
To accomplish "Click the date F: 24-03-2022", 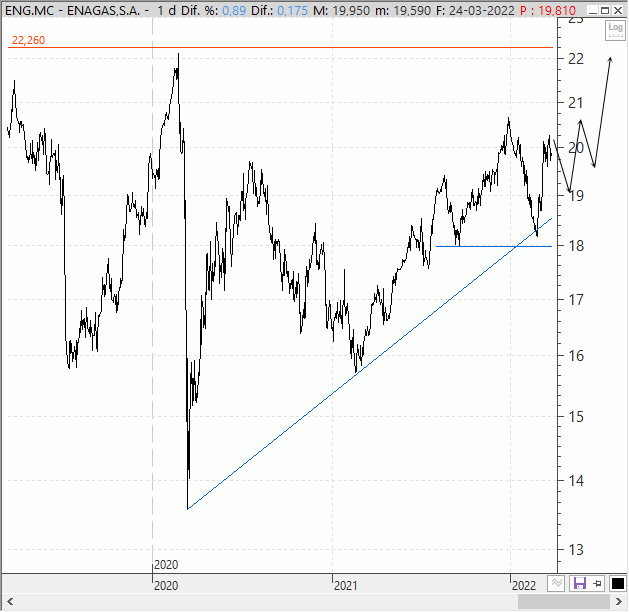I will tap(475, 10).
